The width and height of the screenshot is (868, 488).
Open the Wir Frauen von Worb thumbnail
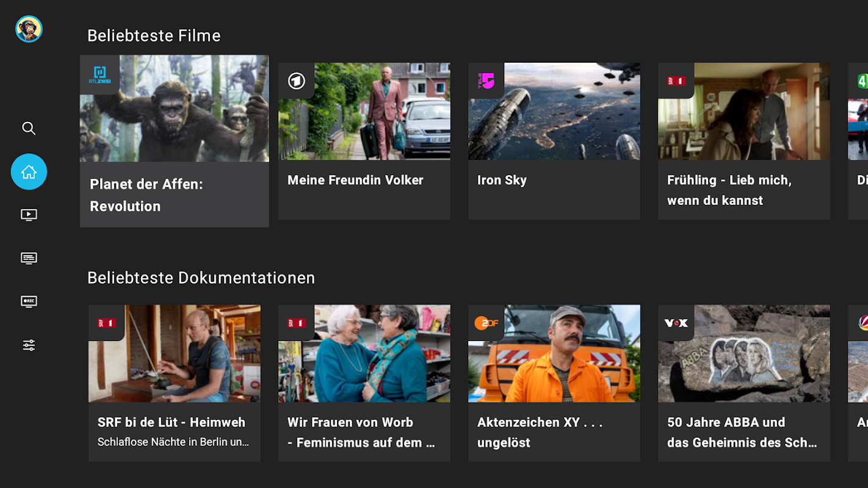click(x=364, y=354)
